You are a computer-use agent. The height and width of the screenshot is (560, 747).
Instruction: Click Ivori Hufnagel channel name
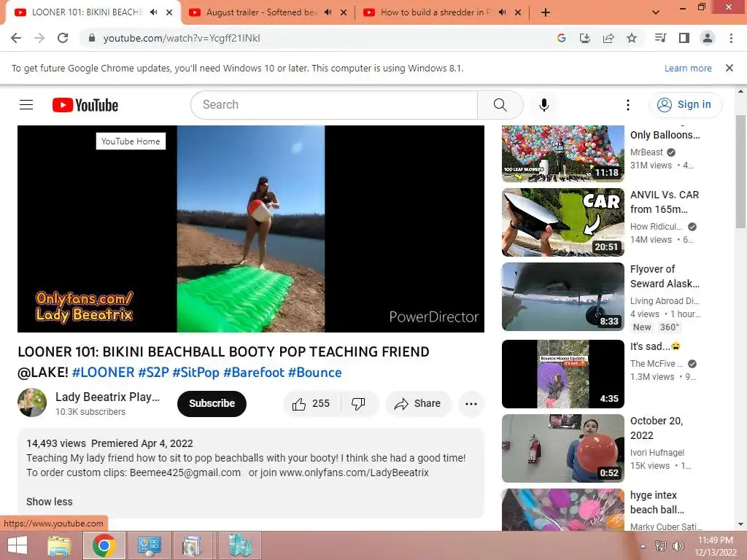click(657, 452)
